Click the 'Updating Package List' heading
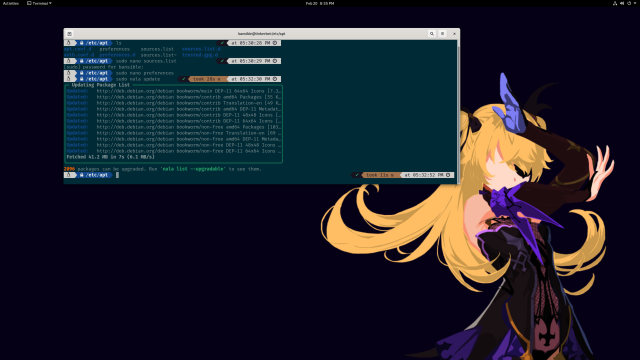Screen dimensions: 640x360 point(100,85)
